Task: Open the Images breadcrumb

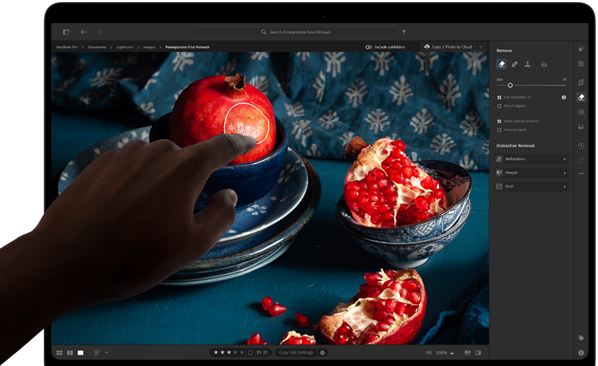Action: (149, 47)
